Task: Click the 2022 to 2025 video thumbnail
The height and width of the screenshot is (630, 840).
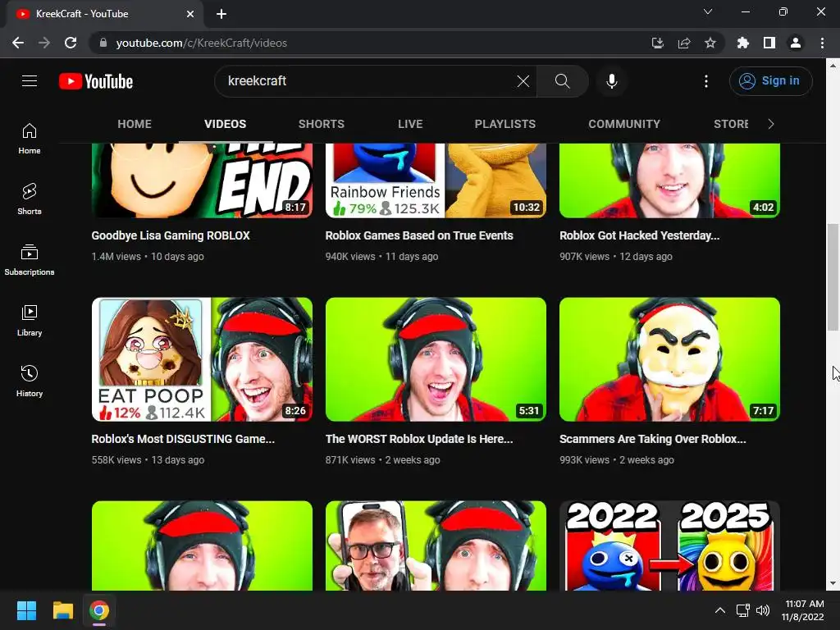Action: coord(669,546)
